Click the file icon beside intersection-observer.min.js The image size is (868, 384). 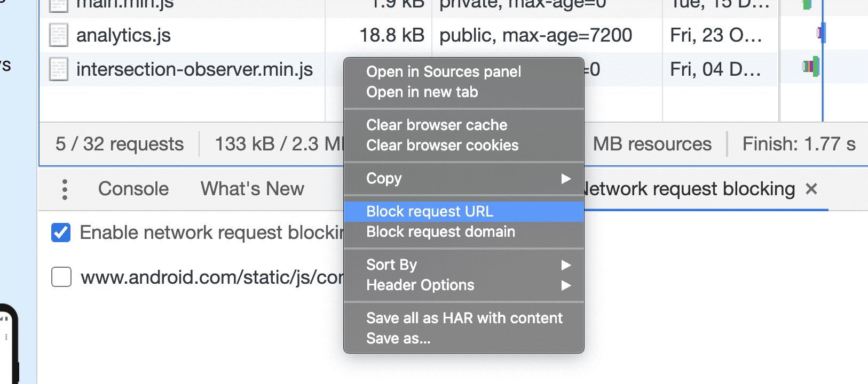[x=58, y=69]
